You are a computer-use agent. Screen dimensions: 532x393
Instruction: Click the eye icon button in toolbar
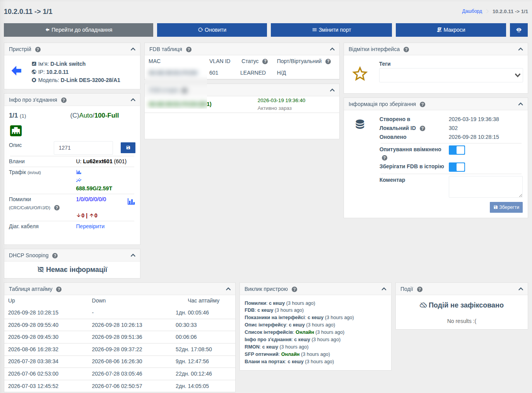coord(519,30)
